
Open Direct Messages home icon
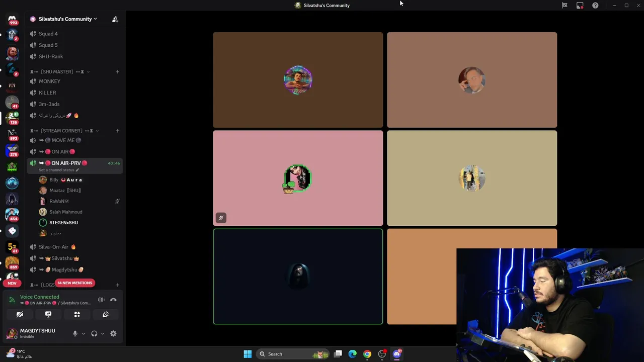[x=12, y=19]
